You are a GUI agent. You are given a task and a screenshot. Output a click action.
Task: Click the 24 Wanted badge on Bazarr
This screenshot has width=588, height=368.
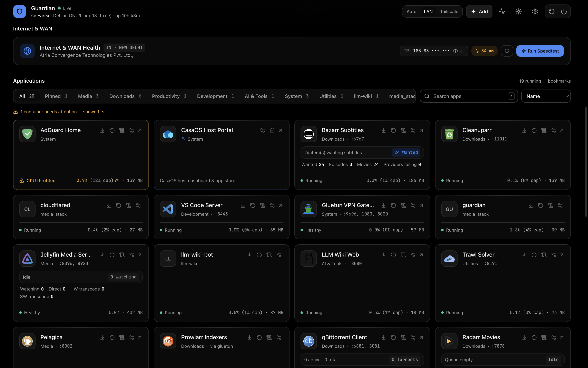[x=406, y=152]
